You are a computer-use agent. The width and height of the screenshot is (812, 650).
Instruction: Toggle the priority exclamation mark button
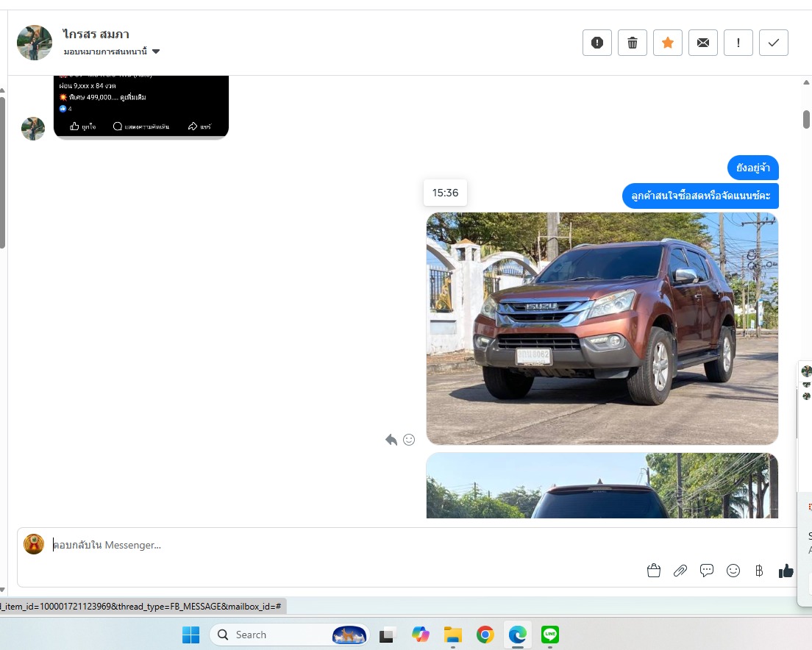point(738,43)
